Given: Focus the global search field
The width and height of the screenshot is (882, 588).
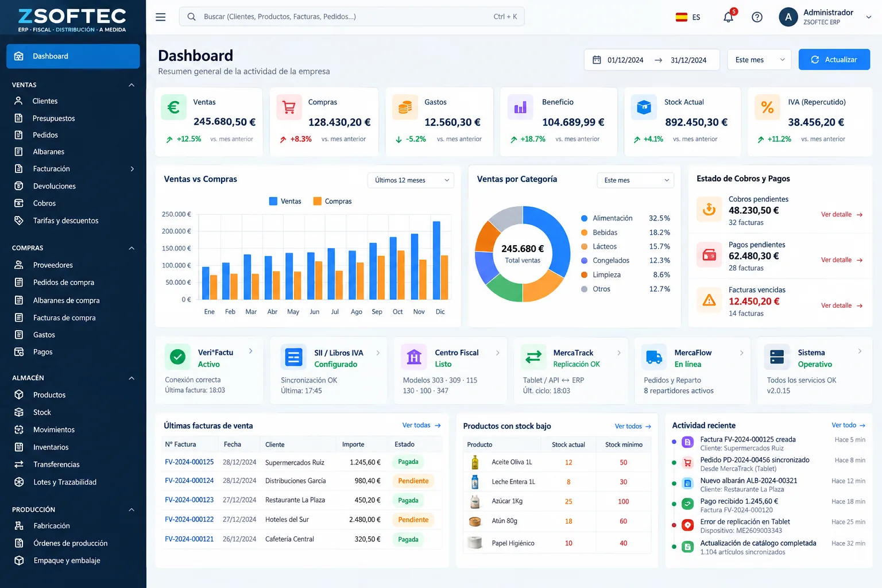Looking at the screenshot, I should pos(351,17).
